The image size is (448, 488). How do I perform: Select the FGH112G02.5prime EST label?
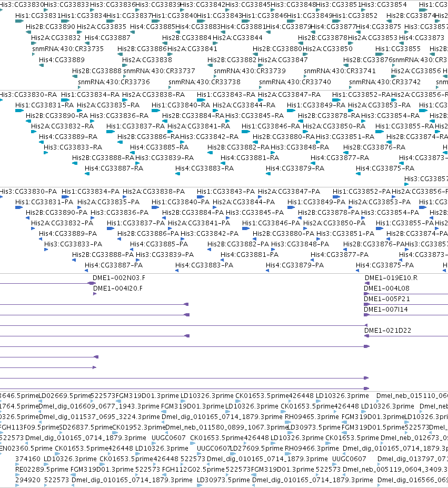(x=193, y=470)
